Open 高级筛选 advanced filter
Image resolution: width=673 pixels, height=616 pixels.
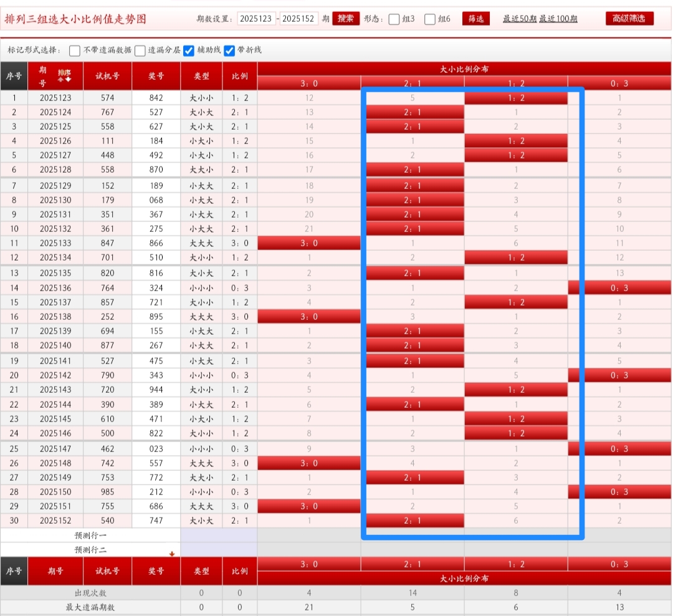(629, 19)
